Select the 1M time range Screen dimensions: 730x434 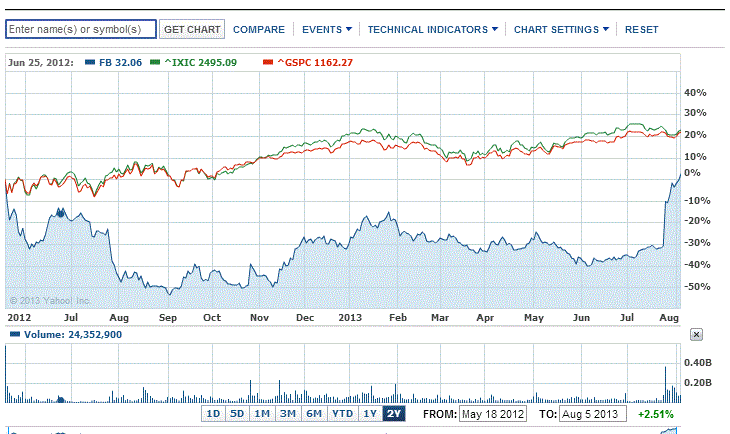(x=262, y=414)
